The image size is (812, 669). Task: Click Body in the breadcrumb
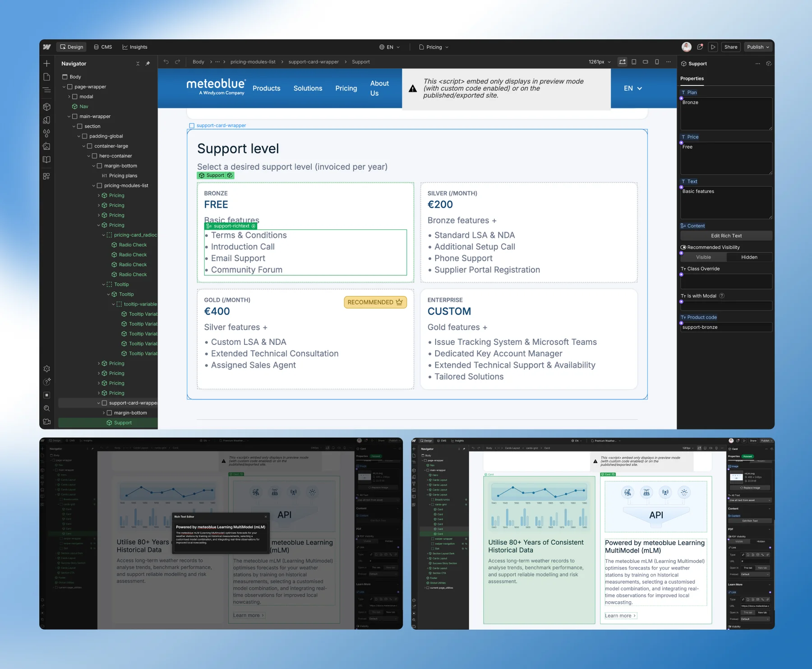pyautogui.click(x=198, y=62)
